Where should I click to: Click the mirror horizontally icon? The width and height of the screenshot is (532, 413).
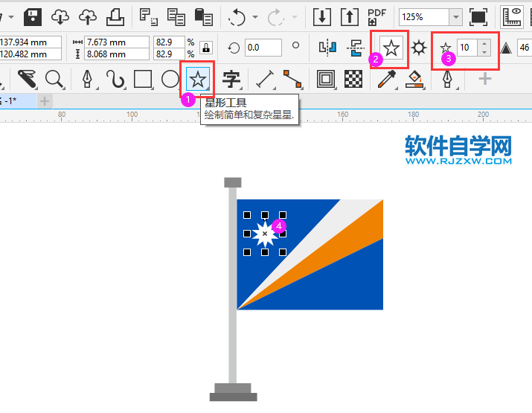[327, 47]
